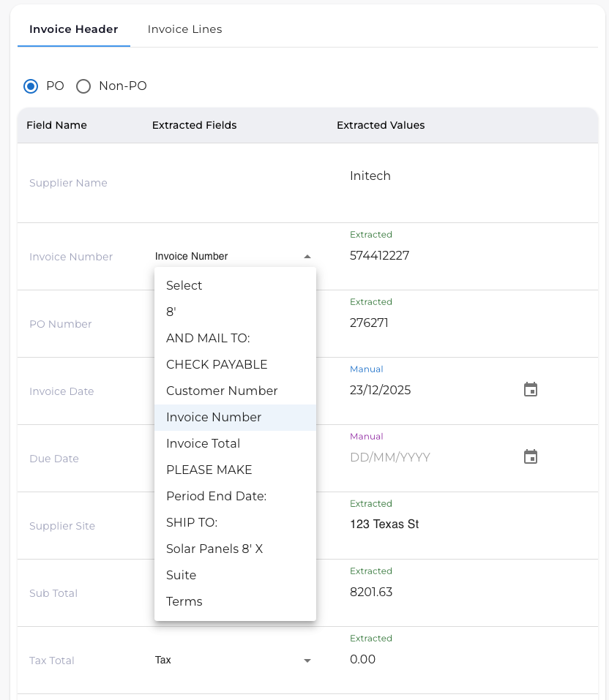
Task: Switch to the Invoice Lines tab
Action: click(x=184, y=29)
